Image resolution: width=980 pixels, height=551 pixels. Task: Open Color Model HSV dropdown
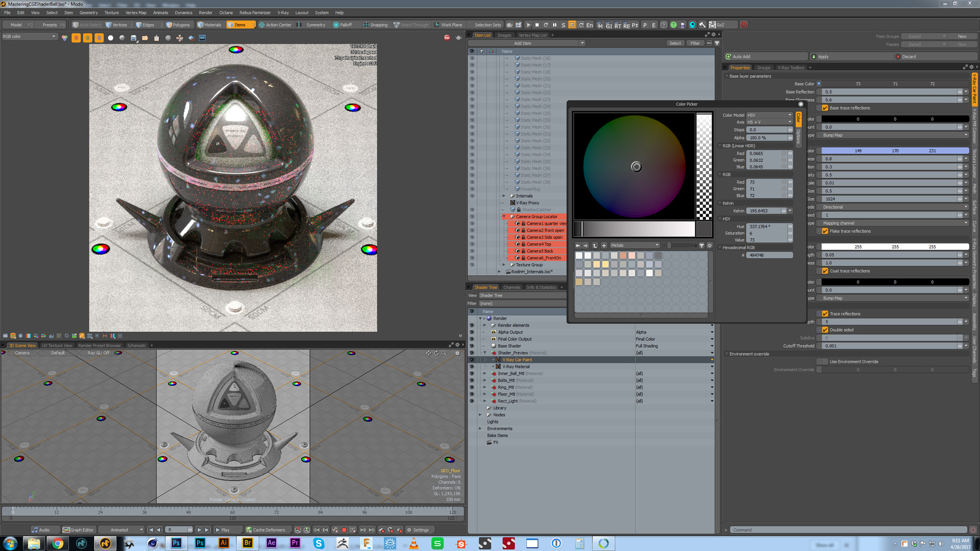click(x=769, y=115)
